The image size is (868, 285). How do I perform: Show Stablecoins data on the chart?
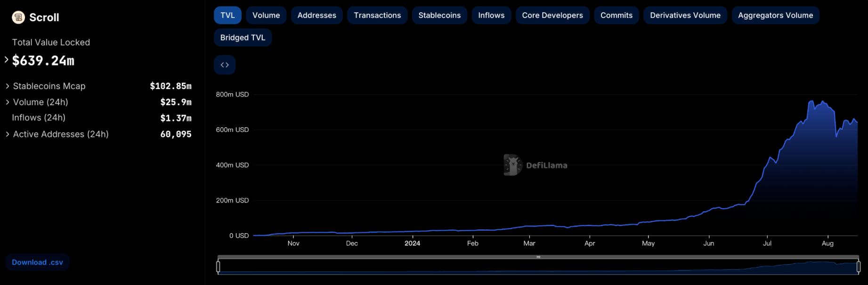tap(439, 16)
